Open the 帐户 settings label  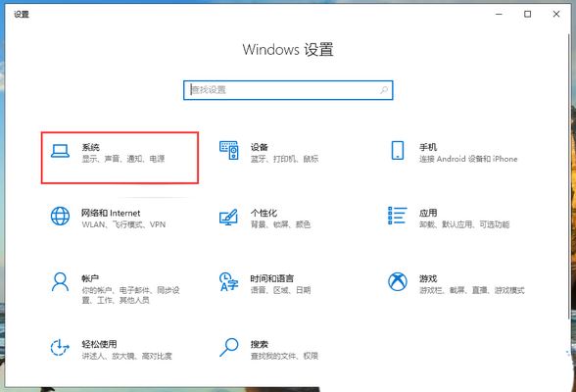(90, 278)
